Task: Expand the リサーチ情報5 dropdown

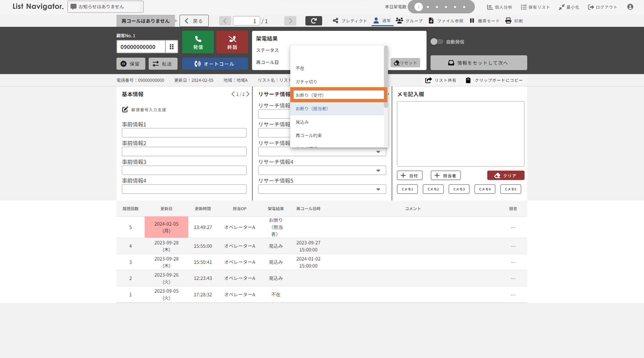Action: pos(378,189)
